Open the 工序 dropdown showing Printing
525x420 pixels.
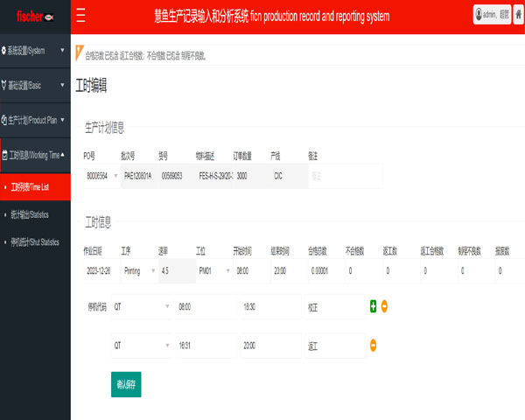point(137,271)
